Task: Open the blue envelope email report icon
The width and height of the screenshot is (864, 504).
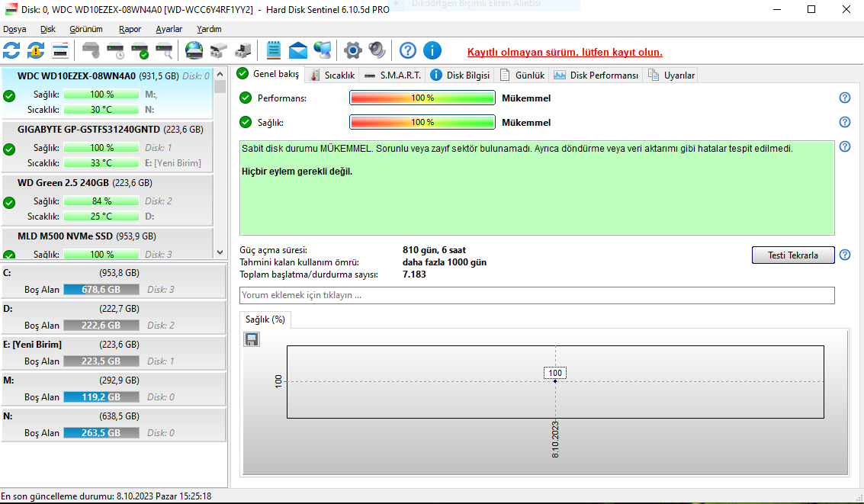Action: point(298,51)
